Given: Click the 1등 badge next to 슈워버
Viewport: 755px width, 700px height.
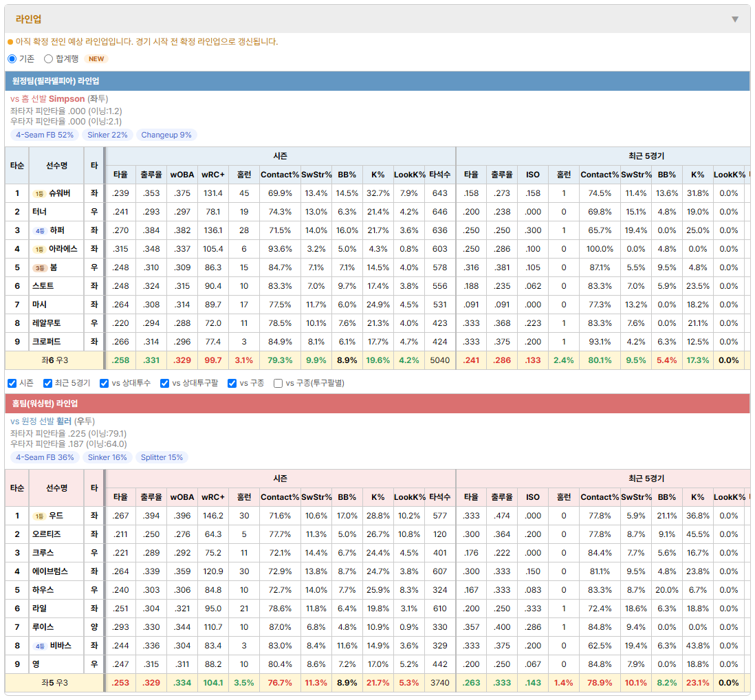Looking at the screenshot, I should (x=39, y=193).
